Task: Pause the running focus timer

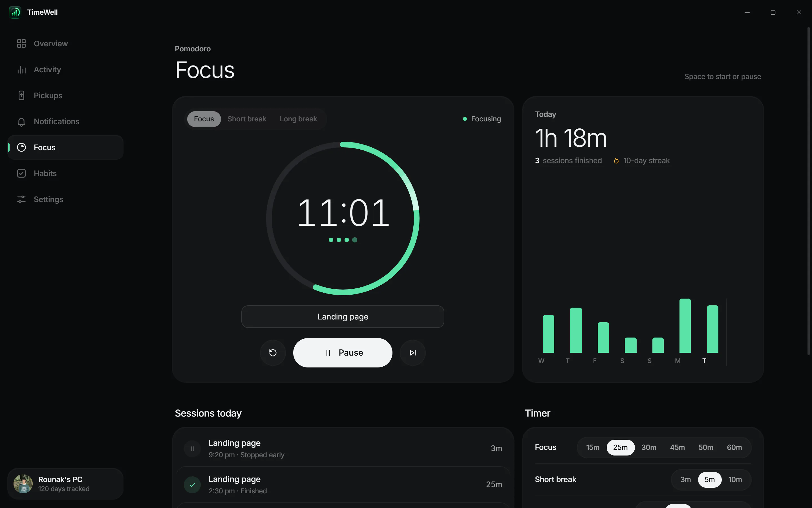Action: click(x=343, y=353)
